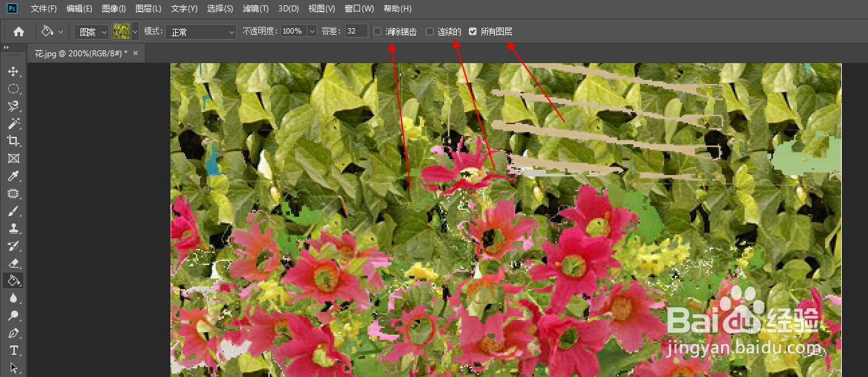Open the 编辑(E) menu

pyautogui.click(x=79, y=9)
